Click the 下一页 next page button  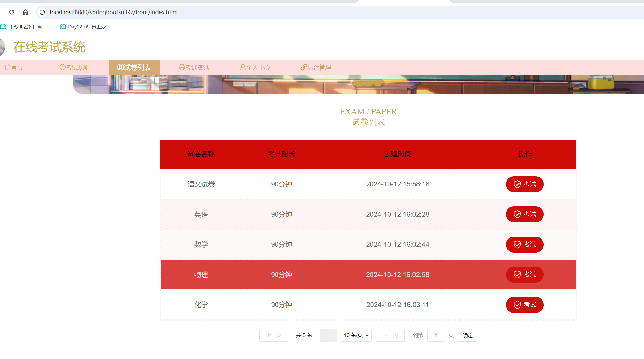390,335
